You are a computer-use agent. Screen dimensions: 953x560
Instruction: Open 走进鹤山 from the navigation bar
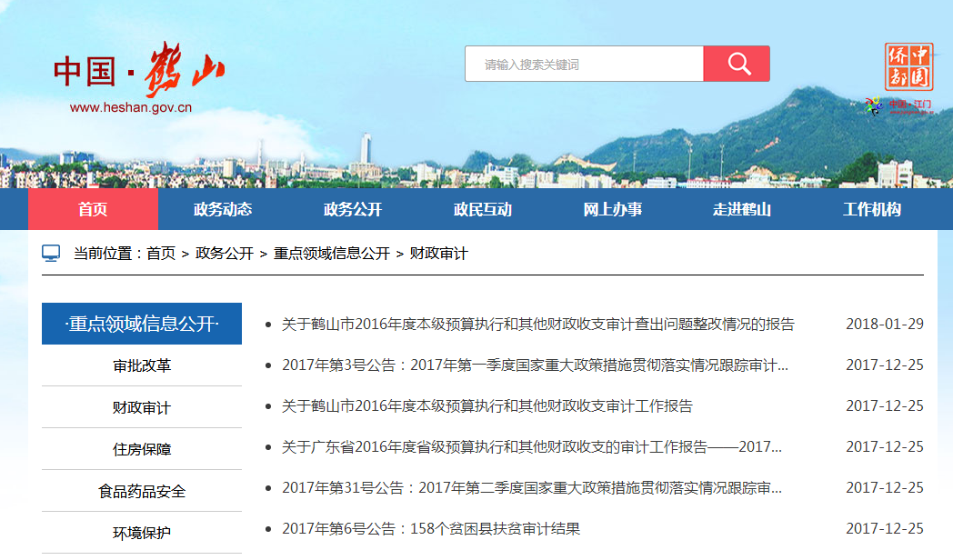(742, 210)
